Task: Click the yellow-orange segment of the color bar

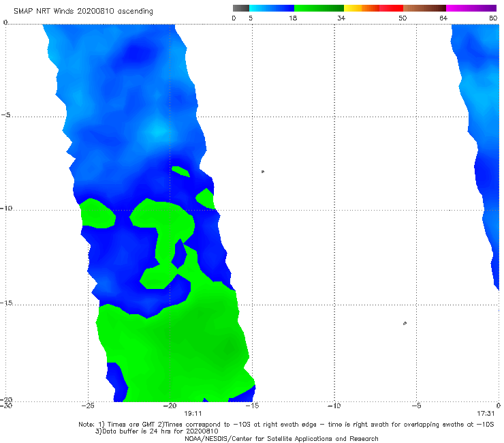Action: pos(361,8)
